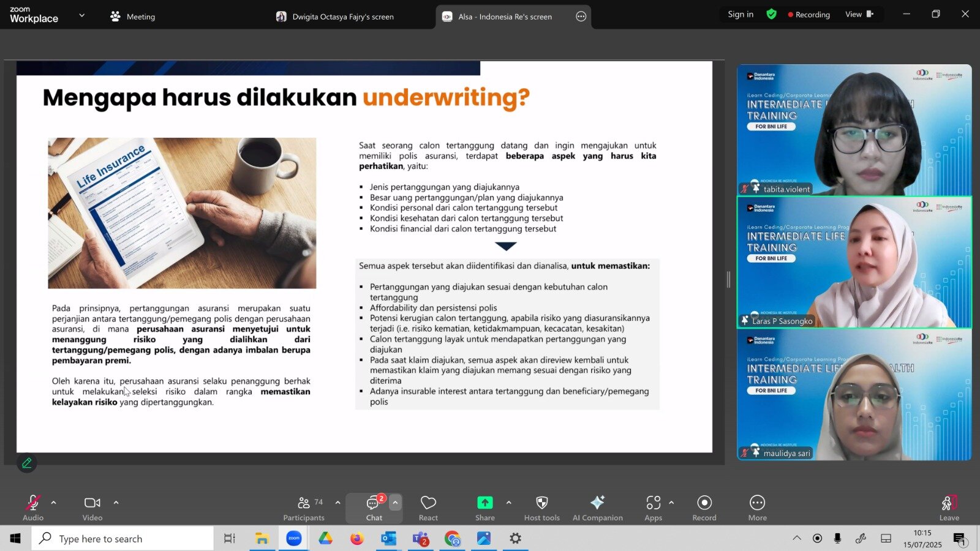Start recording with the Record button

(x=704, y=508)
